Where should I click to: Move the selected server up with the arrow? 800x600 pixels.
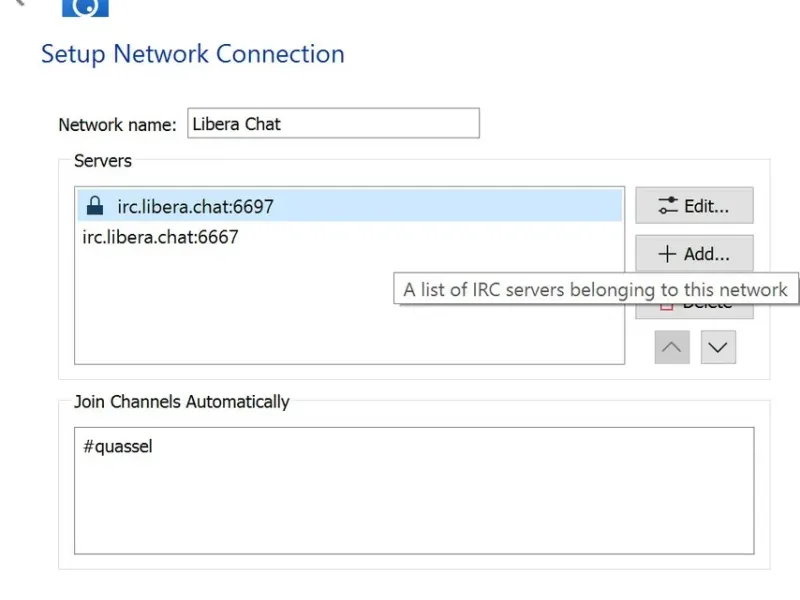[x=672, y=347]
